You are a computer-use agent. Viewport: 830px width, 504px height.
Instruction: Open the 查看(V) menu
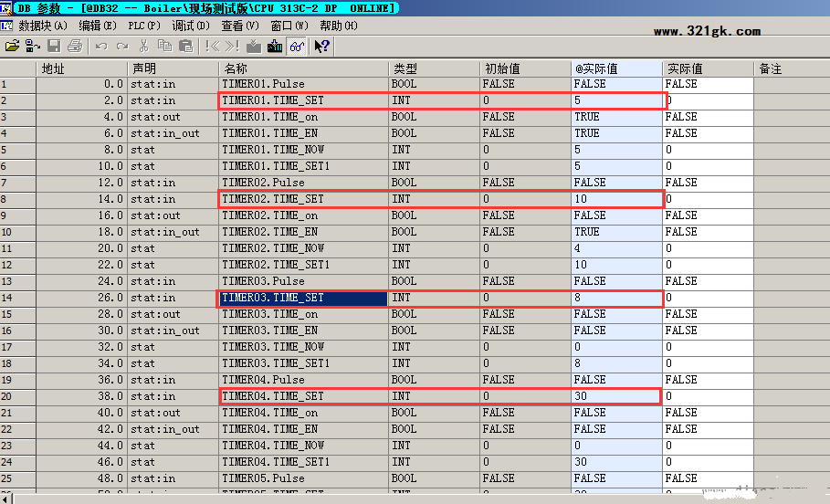239,26
